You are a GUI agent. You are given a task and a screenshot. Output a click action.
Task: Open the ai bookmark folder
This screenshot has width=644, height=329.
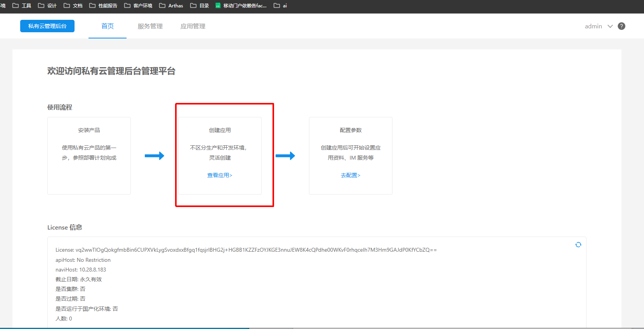(280, 5)
